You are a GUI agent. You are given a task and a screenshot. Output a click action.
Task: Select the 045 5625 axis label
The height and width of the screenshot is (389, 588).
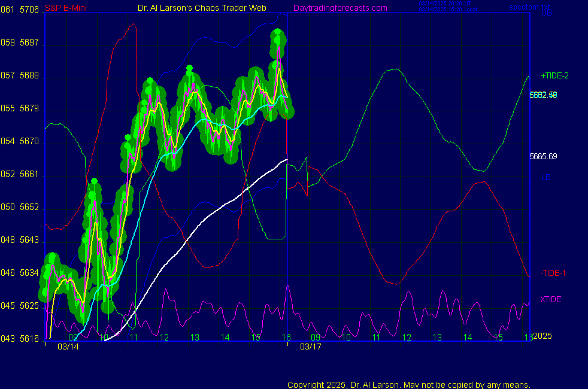20,306
